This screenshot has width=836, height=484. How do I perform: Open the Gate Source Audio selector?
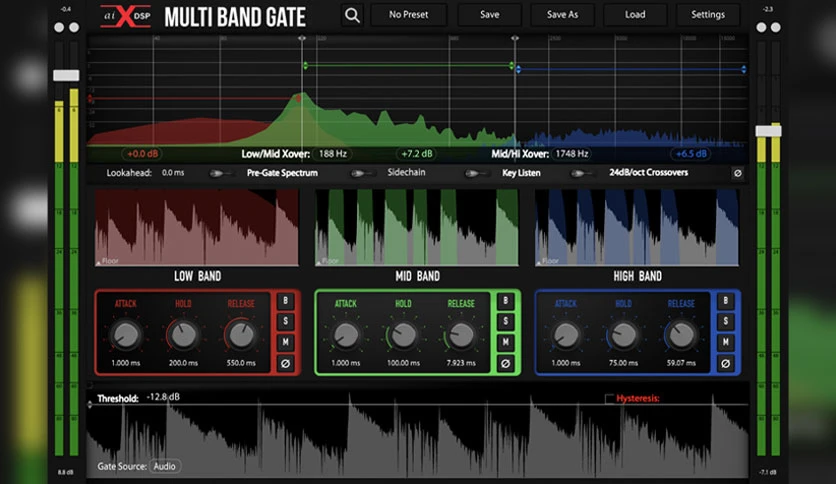click(165, 466)
